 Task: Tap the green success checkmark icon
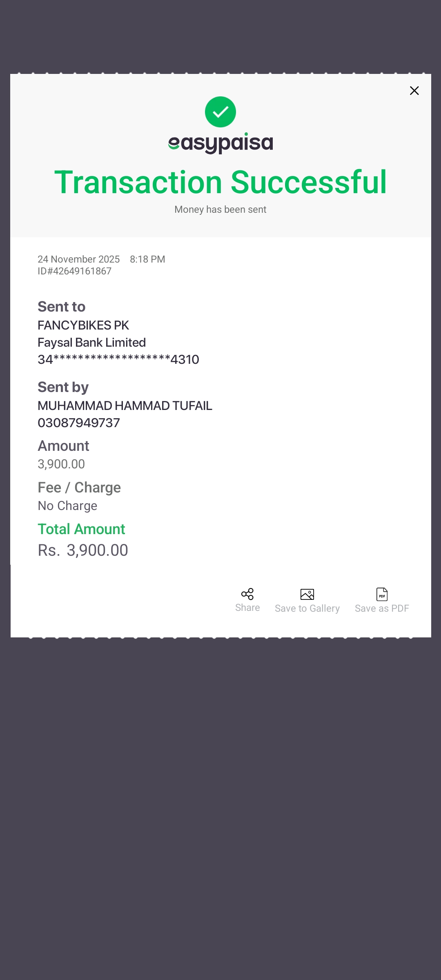(x=220, y=112)
